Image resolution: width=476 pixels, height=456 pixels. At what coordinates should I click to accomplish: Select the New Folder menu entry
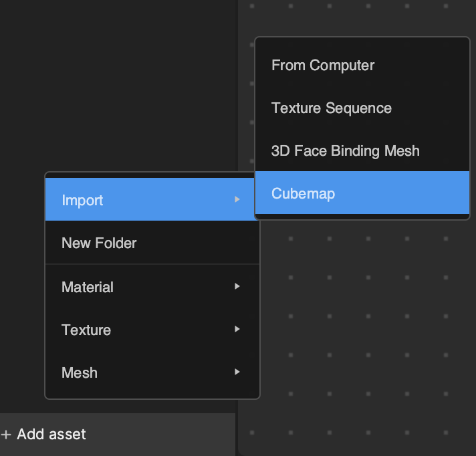coord(152,243)
